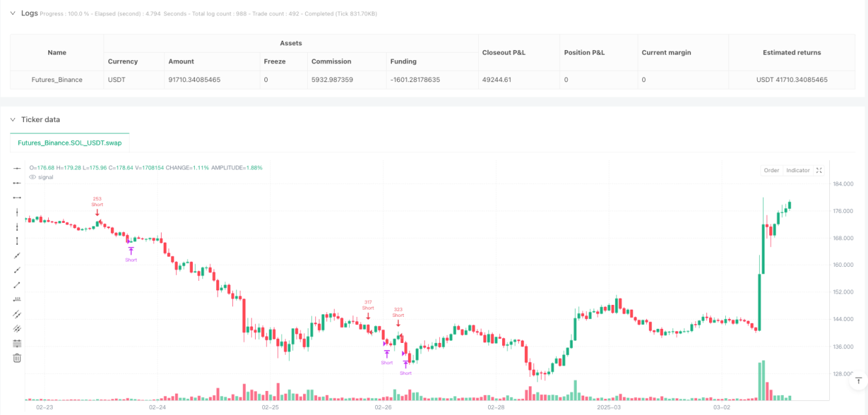Click the trash icon to remove drawings
Viewport: 868px width, 415px height.
[17, 358]
